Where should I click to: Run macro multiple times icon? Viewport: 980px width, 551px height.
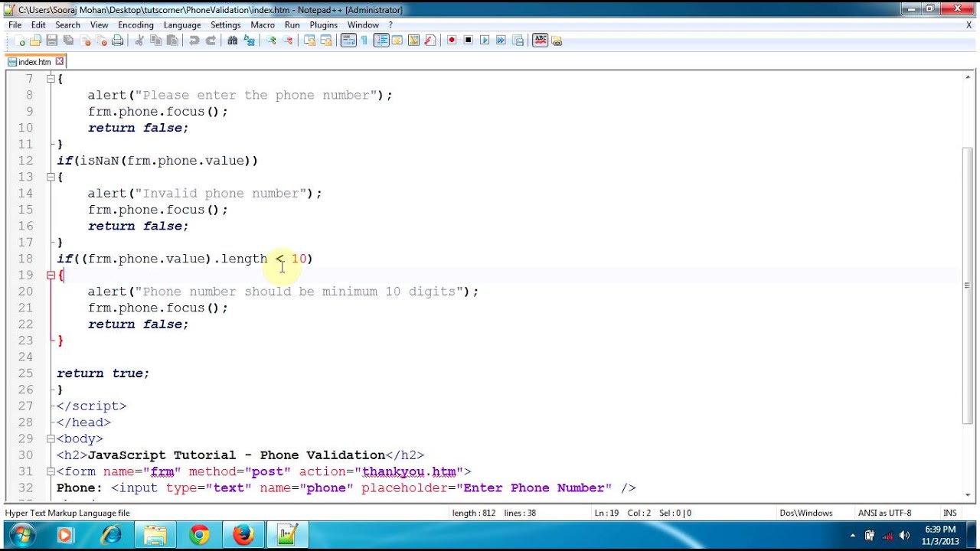click(x=501, y=40)
